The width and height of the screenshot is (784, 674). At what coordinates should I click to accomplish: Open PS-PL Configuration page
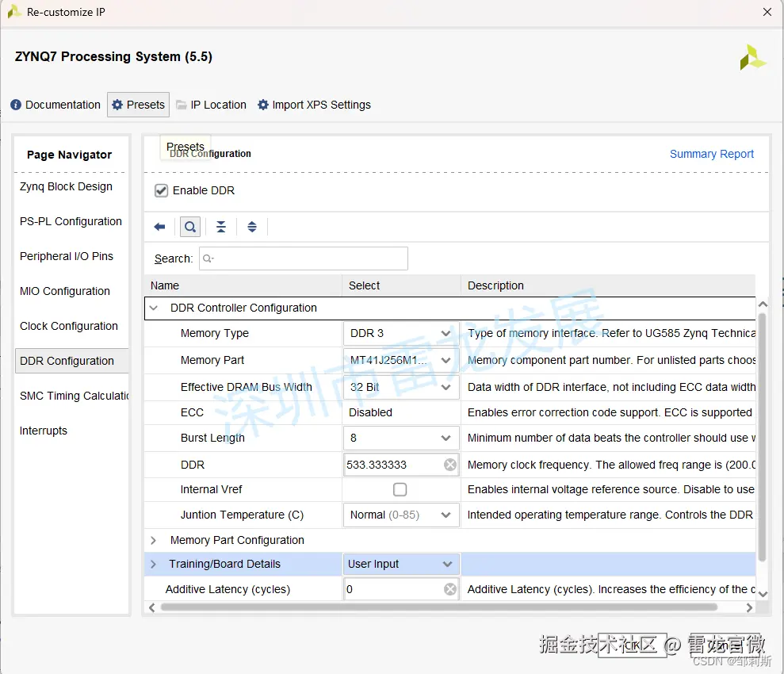(x=71, y=221)
